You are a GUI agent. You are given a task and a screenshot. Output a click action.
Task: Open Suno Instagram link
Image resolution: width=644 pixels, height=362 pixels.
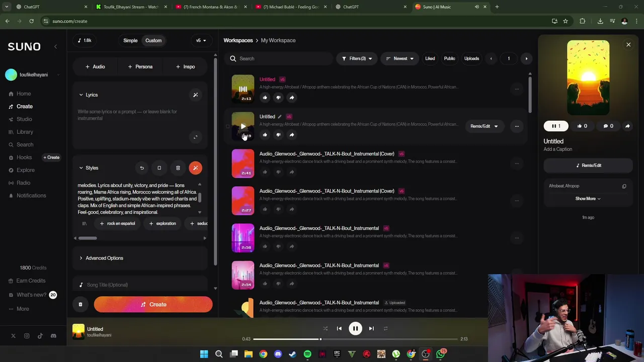(27, 336)
